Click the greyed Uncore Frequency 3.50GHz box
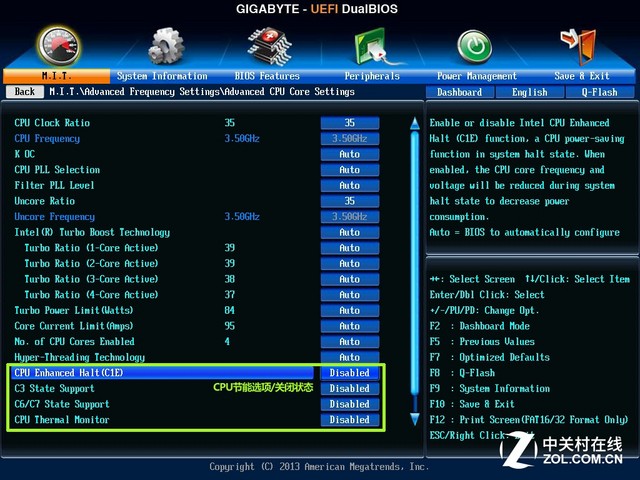Image resolution: width=640 pixels, height=480 pixels. (350, 217)
